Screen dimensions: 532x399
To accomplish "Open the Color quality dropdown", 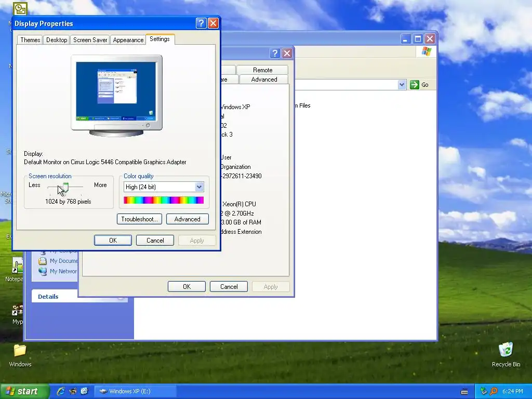I will (x=199, y=187).
